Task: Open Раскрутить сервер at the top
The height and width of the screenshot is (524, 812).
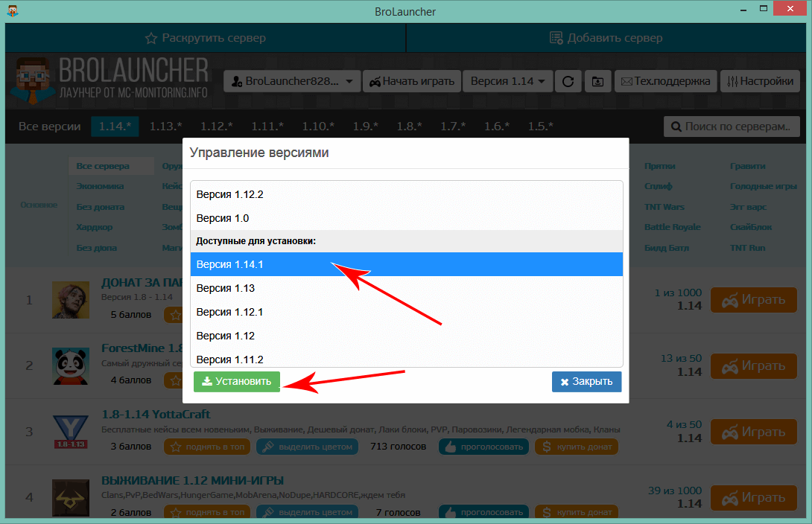Action: [205, 38]
